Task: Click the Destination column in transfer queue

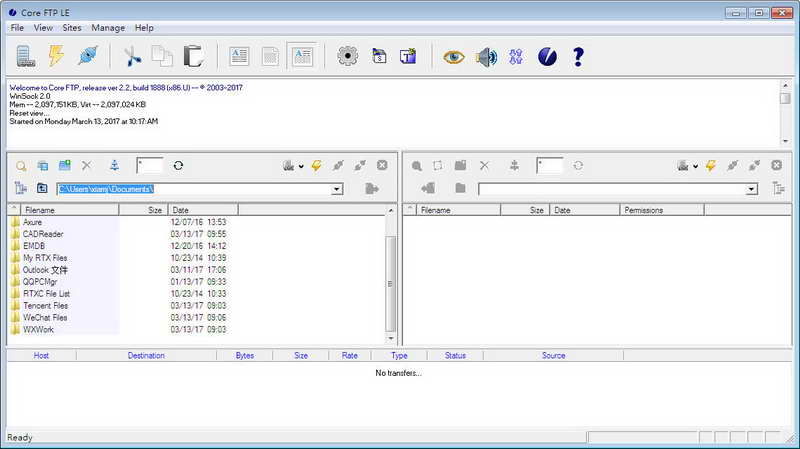Action: point(146,355)
